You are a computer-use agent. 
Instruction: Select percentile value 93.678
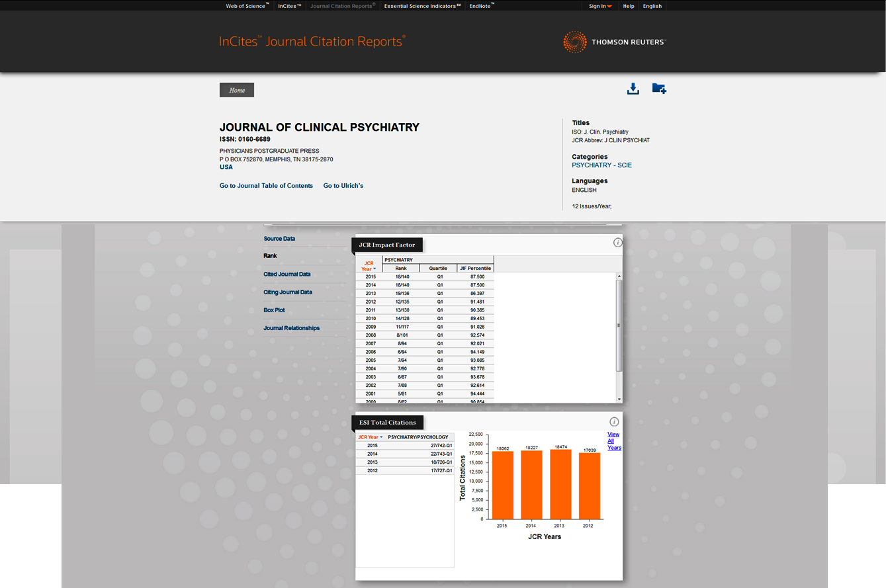coord(478,377)
